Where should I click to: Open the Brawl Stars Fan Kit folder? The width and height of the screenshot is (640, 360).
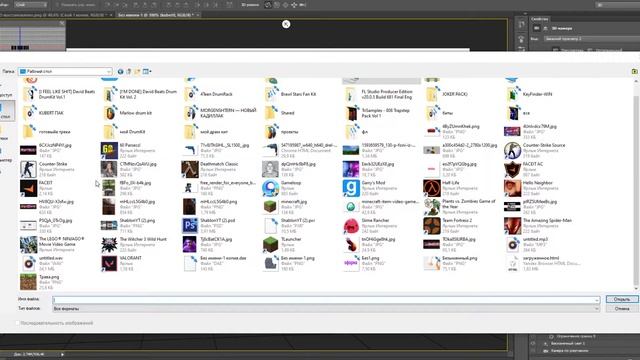[x=290, y=94]
